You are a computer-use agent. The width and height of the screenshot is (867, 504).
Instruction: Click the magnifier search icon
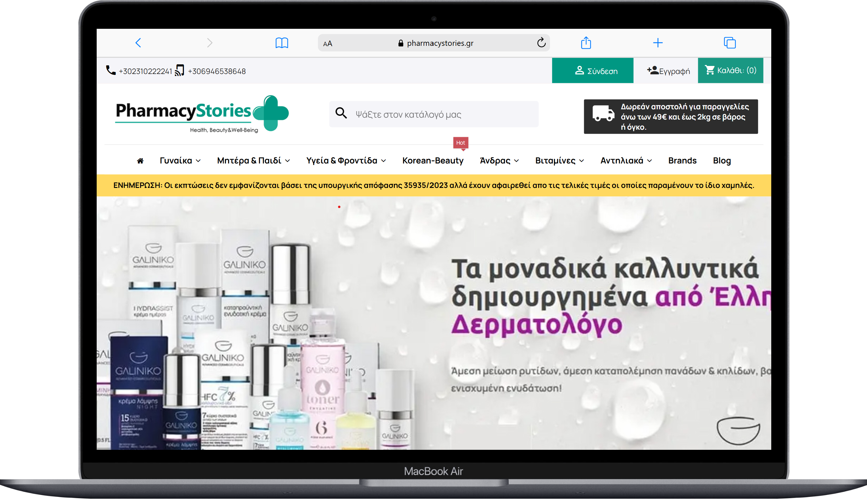341,113
